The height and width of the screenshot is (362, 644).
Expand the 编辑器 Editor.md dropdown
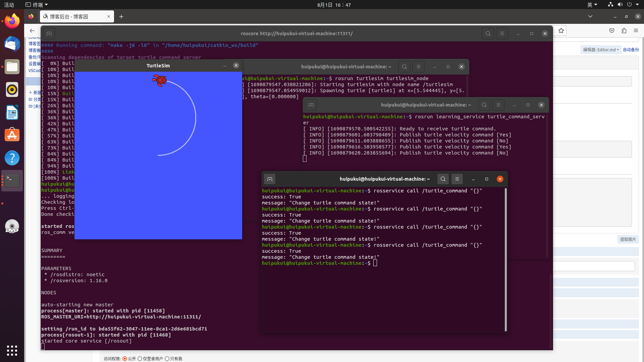tap(600, 50)
